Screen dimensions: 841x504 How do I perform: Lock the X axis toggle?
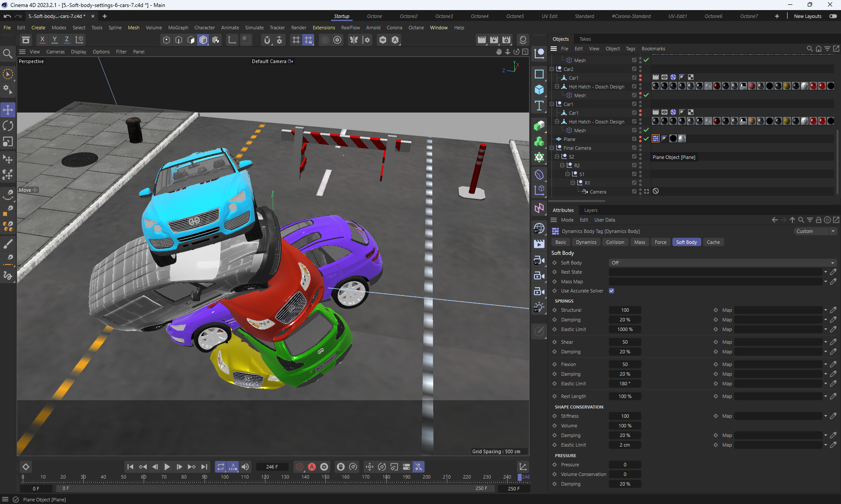(x=42, y=39)
